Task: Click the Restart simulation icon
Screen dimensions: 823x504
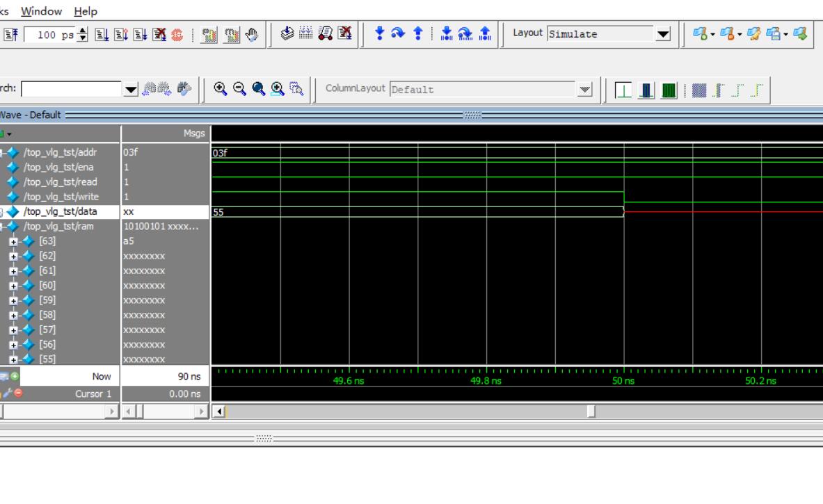Action: click(10, 35)
